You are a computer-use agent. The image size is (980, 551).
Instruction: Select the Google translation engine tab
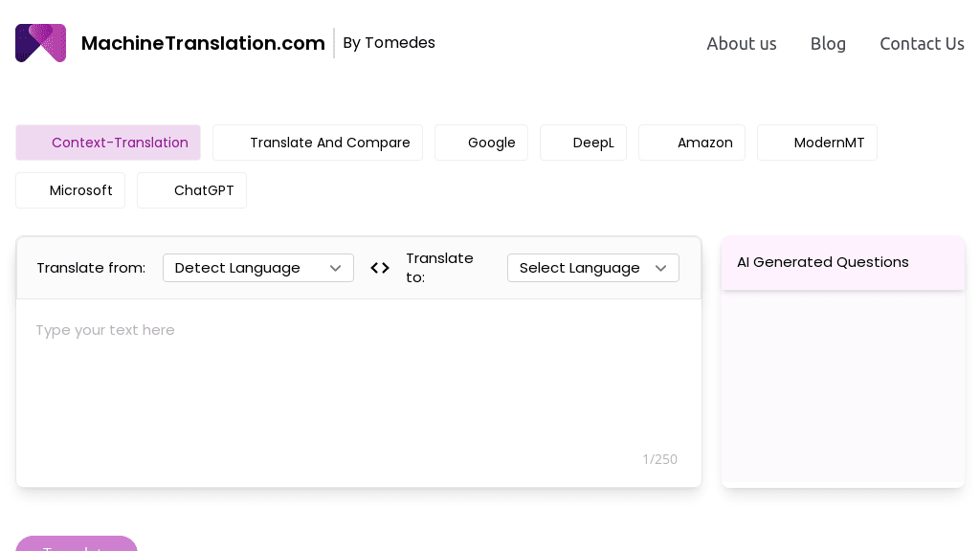(492, 143)
